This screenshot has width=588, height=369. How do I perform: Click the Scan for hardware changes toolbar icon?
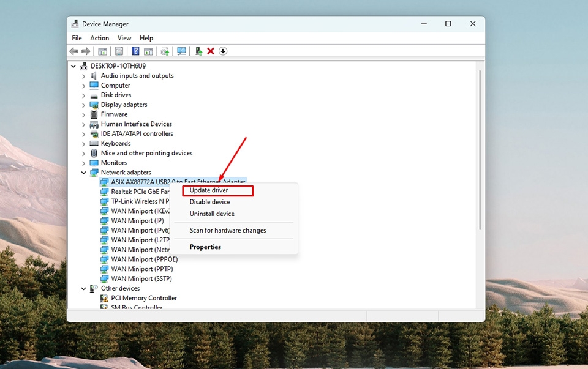pos(181,51)
